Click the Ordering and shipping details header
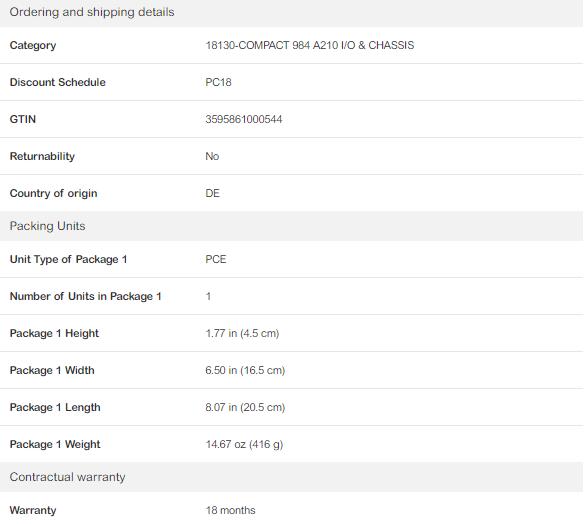 292,12
